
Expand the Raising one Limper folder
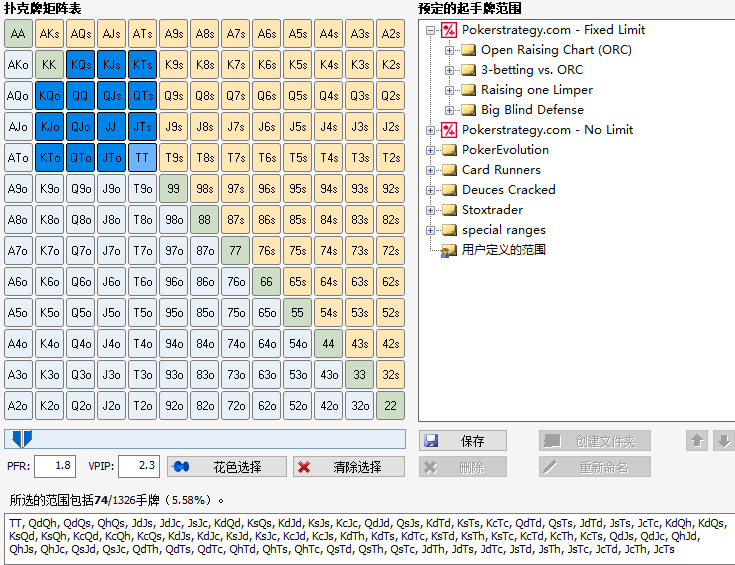[x=449, y=90]
